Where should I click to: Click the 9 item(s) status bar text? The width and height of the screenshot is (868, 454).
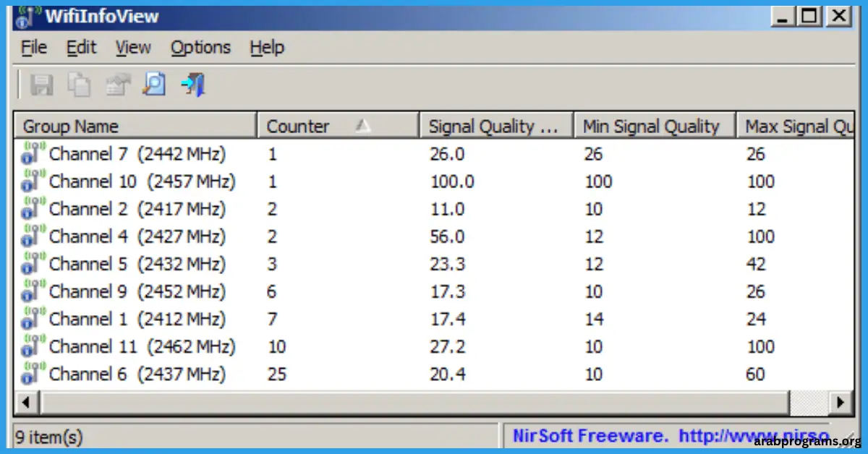tap(49, 437)
